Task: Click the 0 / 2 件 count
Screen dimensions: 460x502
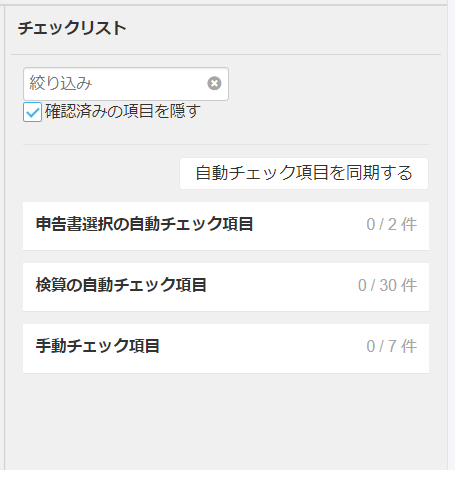Action: pos(391,224)
